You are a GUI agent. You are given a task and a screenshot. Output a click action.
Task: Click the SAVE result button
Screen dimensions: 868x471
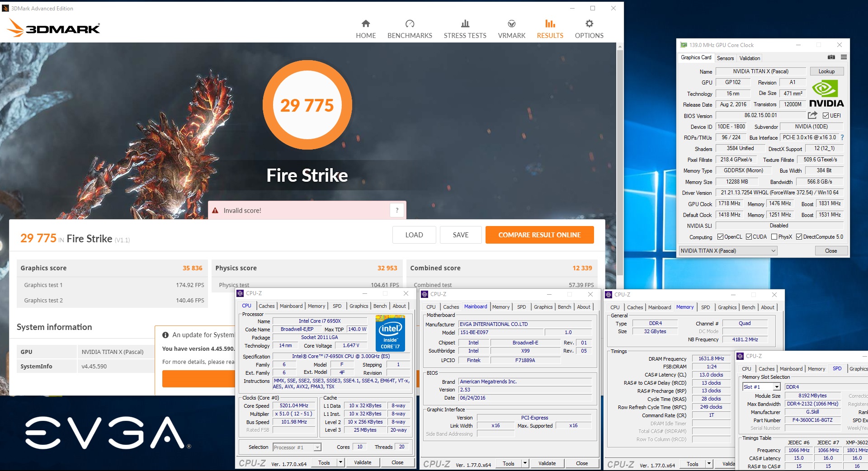461,235
